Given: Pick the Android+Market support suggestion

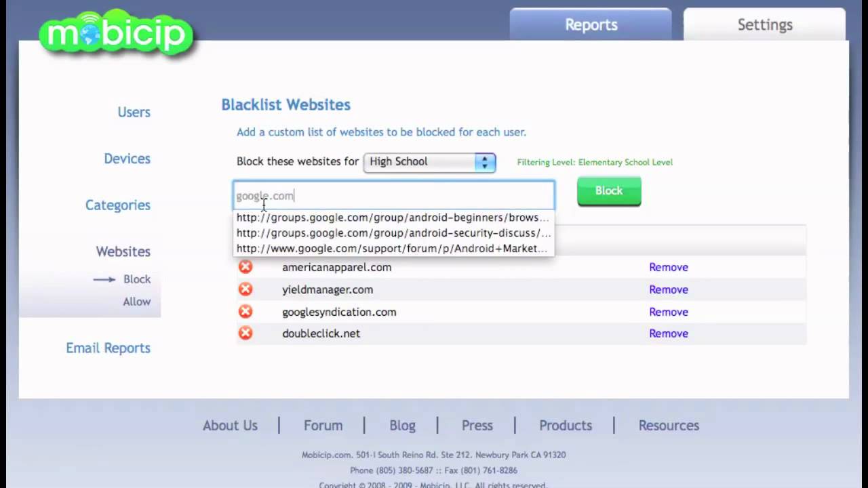Looking at the screenshot, I should pyautogui.click(x=391, y=249).
